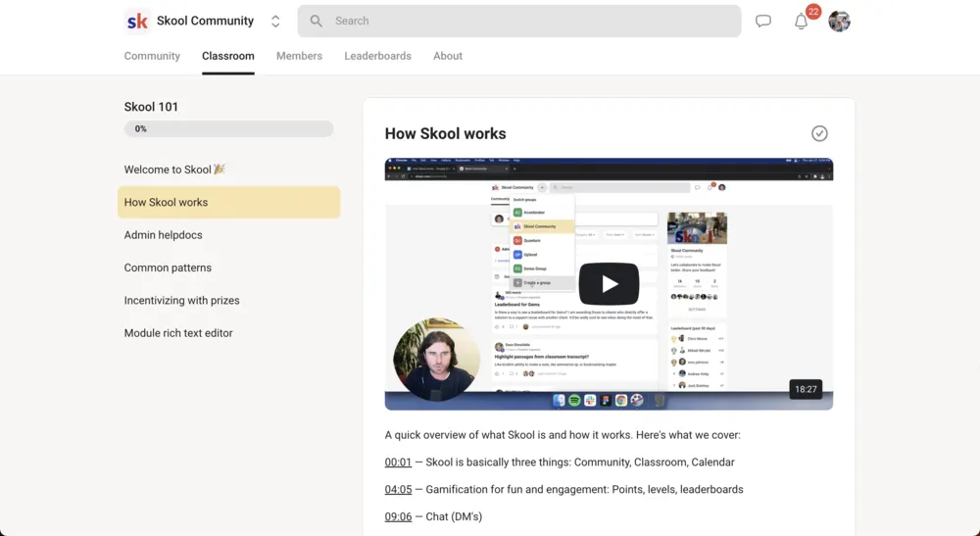Click the How Skool works heading
This screenshot has height=536, width=980.
445,133
